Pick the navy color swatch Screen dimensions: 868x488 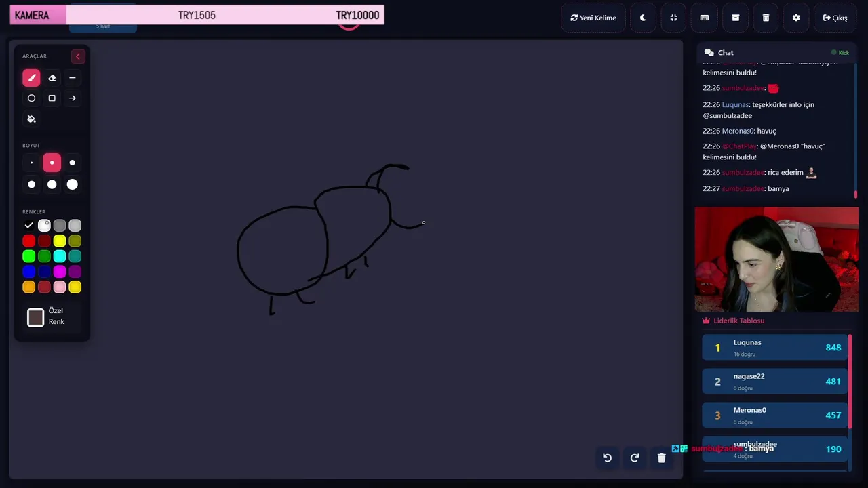click(x=44, y=272)
